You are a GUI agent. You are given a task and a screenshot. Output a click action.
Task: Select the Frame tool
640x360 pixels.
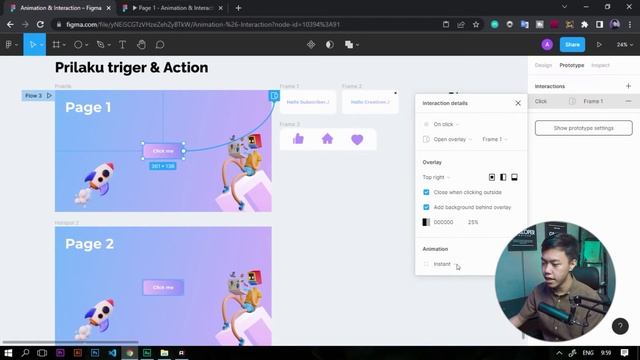click(56, 44)
